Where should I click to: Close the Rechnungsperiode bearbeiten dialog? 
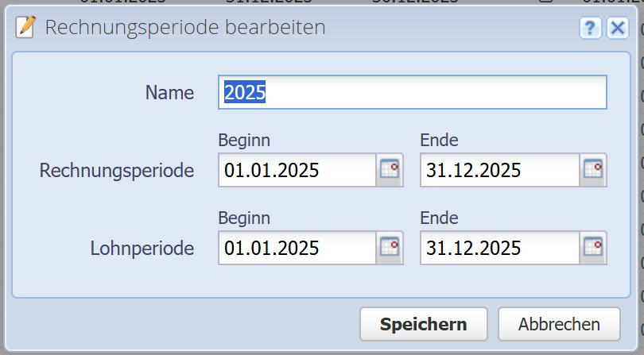click(x=617, y=29)
